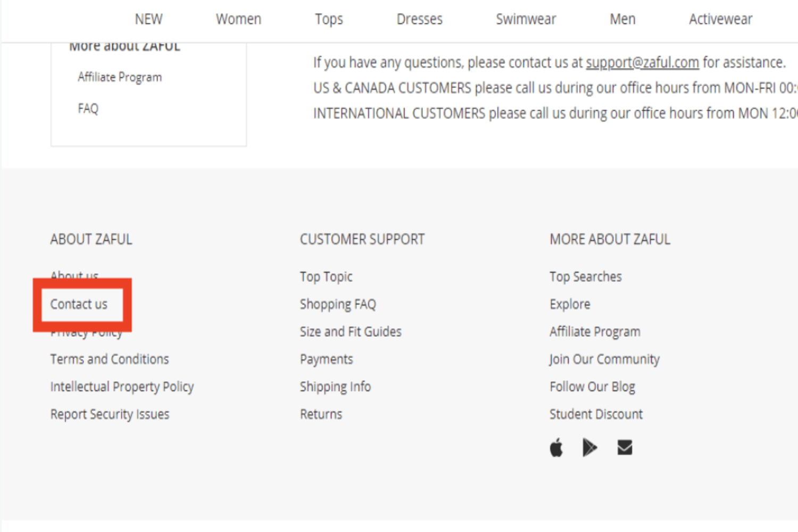This screenshot has height=532, width=798.
Task: Open Size and Fit Guides
Action: tap(351, 332)
